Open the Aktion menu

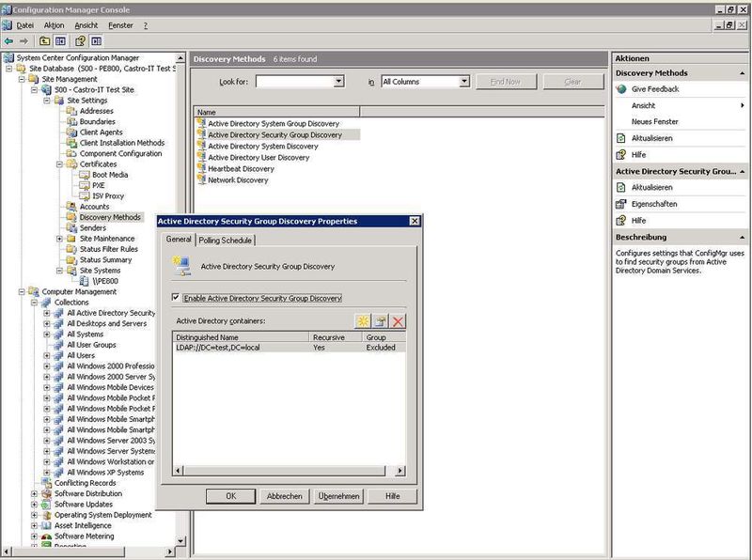click(54, 25)
